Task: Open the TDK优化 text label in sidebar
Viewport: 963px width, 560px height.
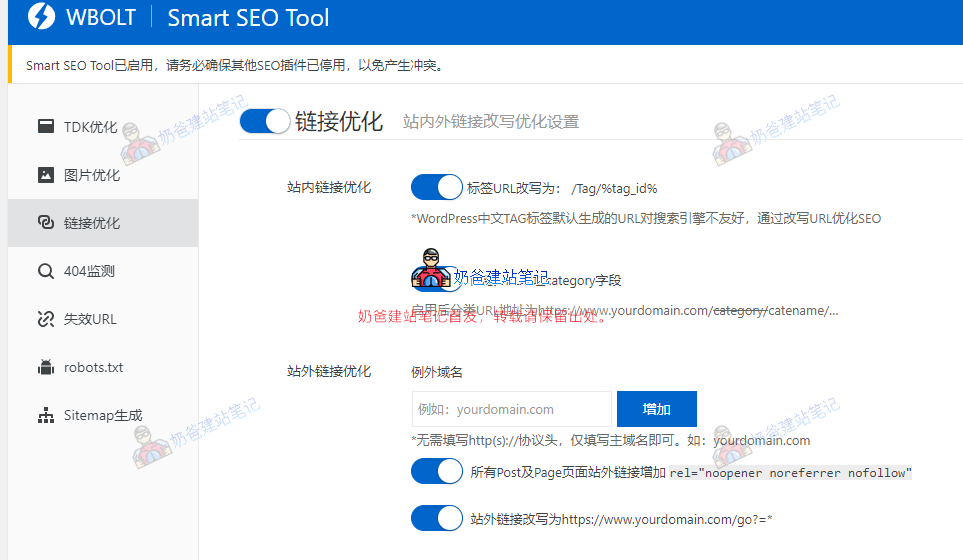Action: pyautogui.click(x=91, y=127)
